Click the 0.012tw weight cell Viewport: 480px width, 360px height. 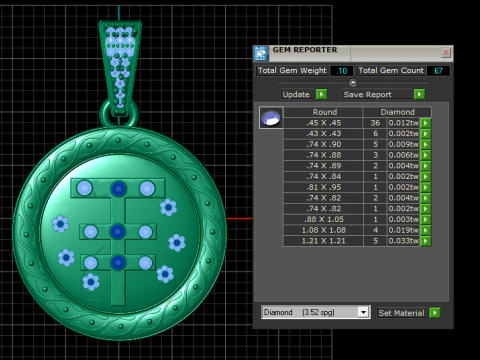(x=403, y=123)
